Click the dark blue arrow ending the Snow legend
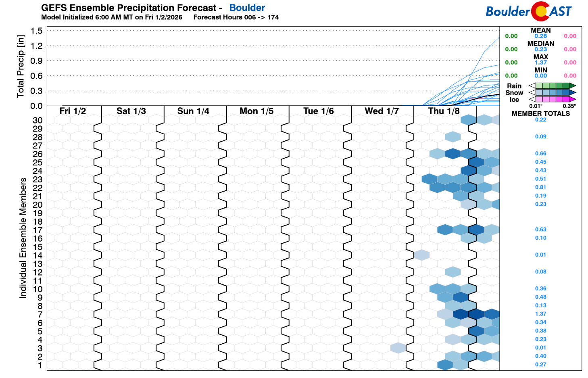The height and width of the screenshot is (378, 588). [x=572, y=92]
